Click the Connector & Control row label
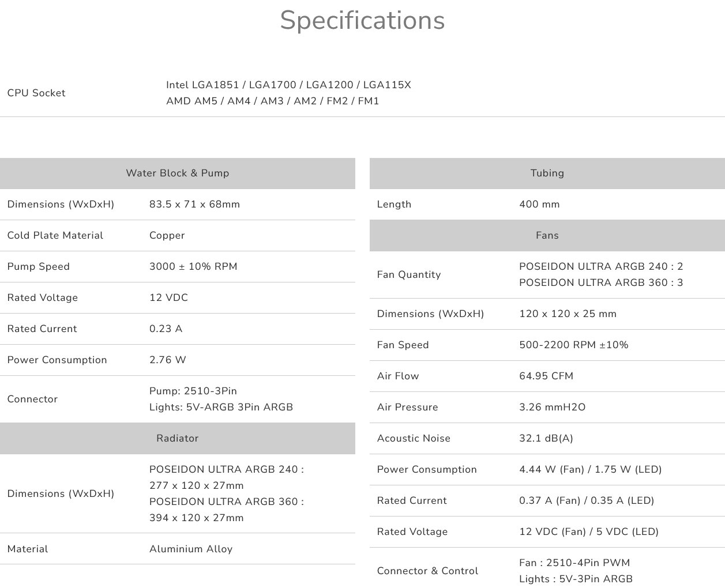The width and height of the screenshot is (725, 588). pos(427,571)
